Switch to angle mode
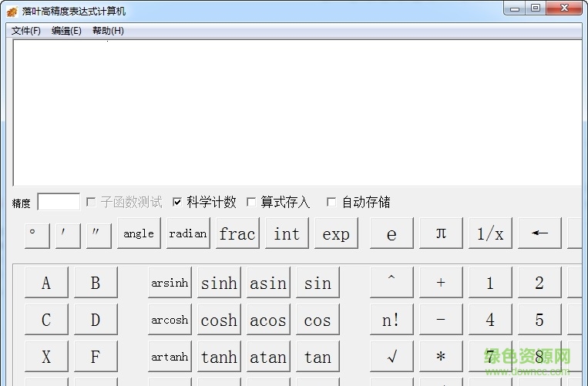The image size is (588, 386). tap(139, 233)
